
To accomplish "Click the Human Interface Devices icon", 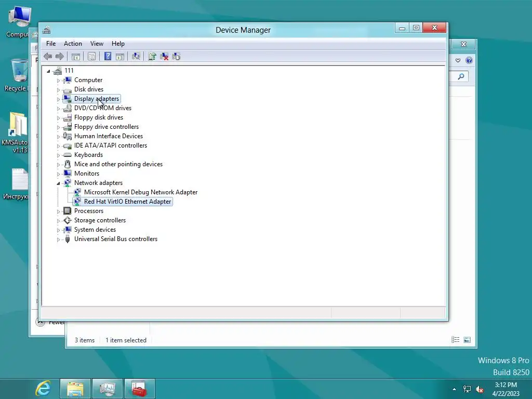I will coord(68,136).
